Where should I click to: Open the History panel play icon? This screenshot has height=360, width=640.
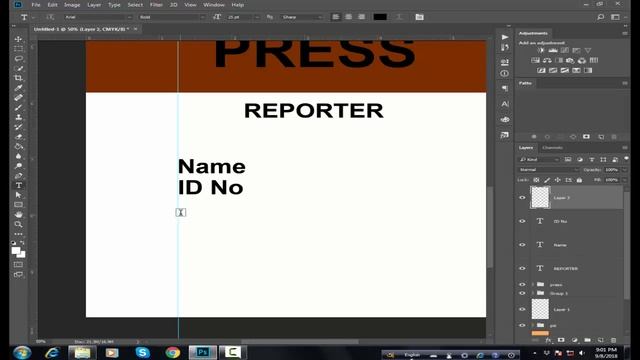point(505,37)
